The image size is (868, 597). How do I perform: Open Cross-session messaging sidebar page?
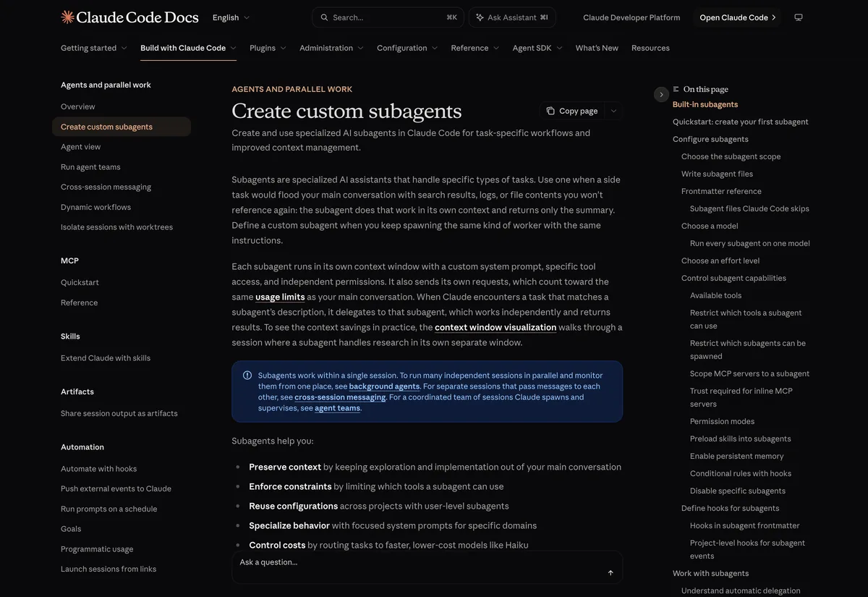click(x=106, y=187)
